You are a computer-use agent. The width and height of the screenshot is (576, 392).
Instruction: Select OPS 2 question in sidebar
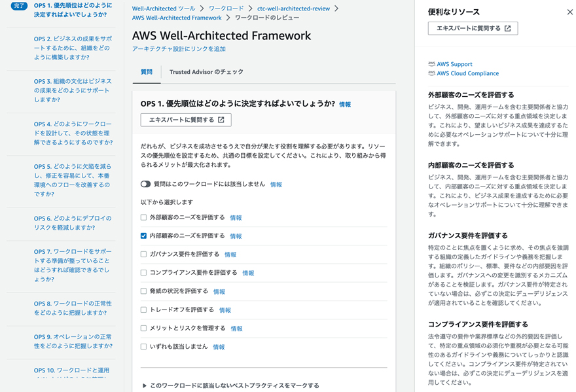click(x=73, y=48)
